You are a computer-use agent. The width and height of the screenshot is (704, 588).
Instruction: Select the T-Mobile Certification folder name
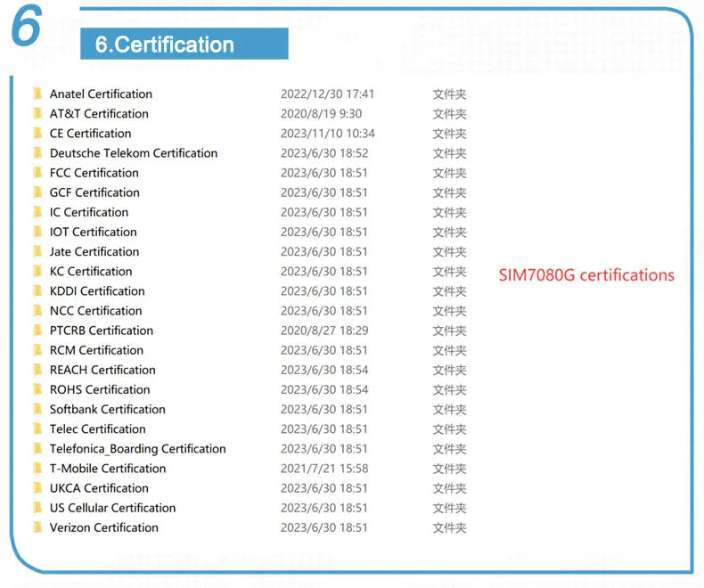(108, 469)
